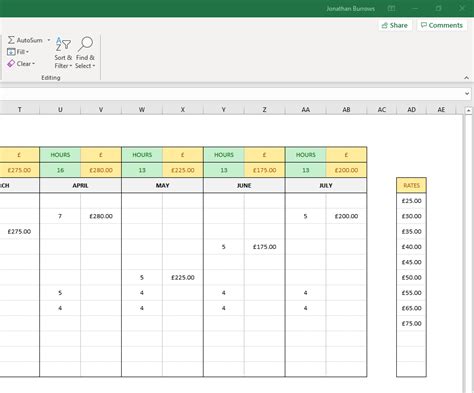This screenshot has width=474, height=393.
Task: Click the AutoSum sigma icon
Action: click(x=11, y=40)
